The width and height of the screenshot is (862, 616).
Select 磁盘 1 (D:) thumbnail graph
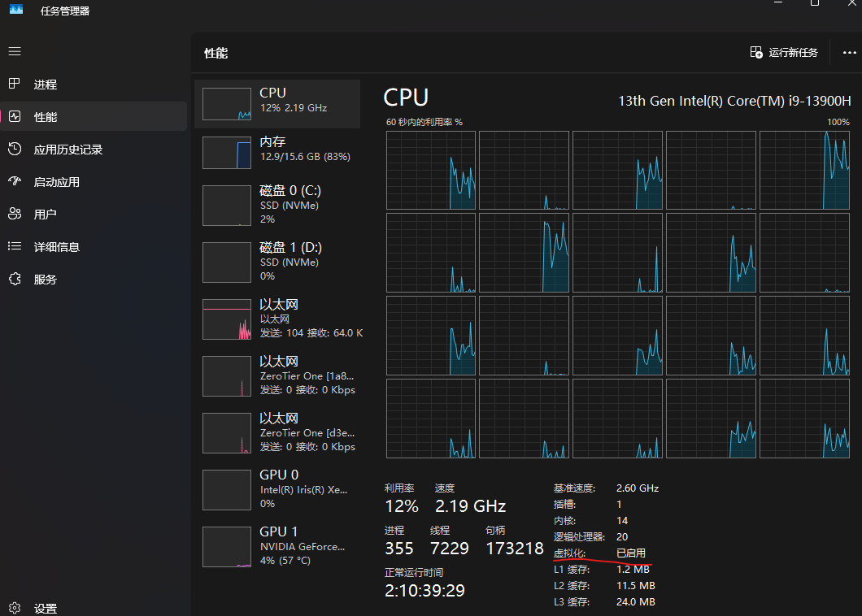click(227, 262)
